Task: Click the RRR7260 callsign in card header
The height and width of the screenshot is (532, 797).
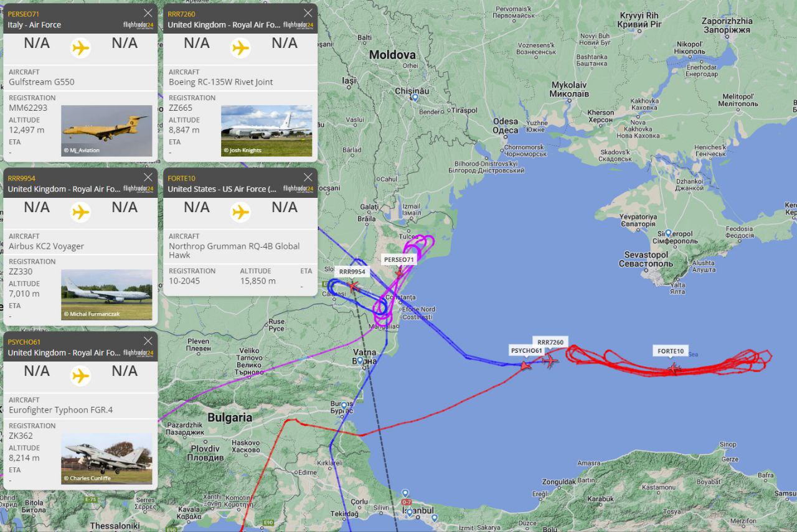Action: click(181, 14)
